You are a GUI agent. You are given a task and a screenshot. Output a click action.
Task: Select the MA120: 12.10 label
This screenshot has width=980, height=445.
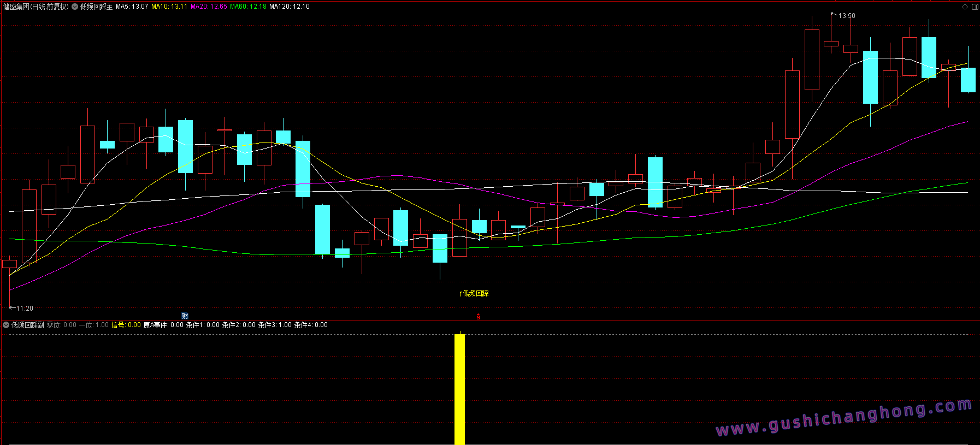[290, 7]
